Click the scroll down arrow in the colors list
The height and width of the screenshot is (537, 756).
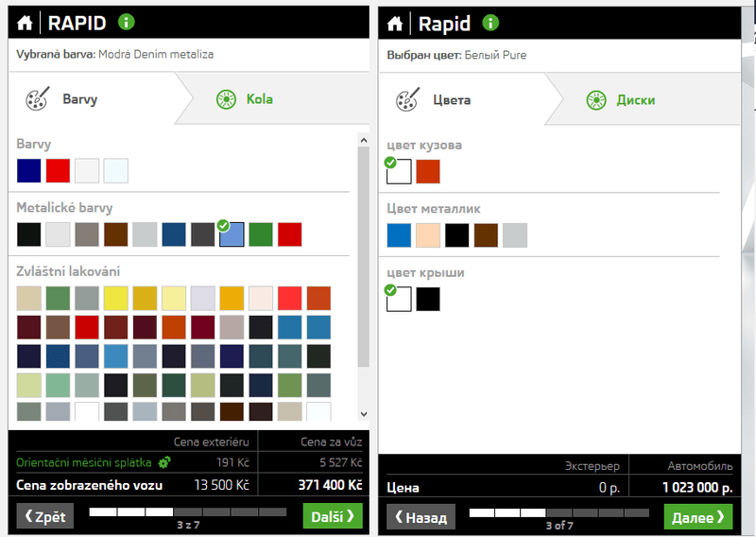364,414
